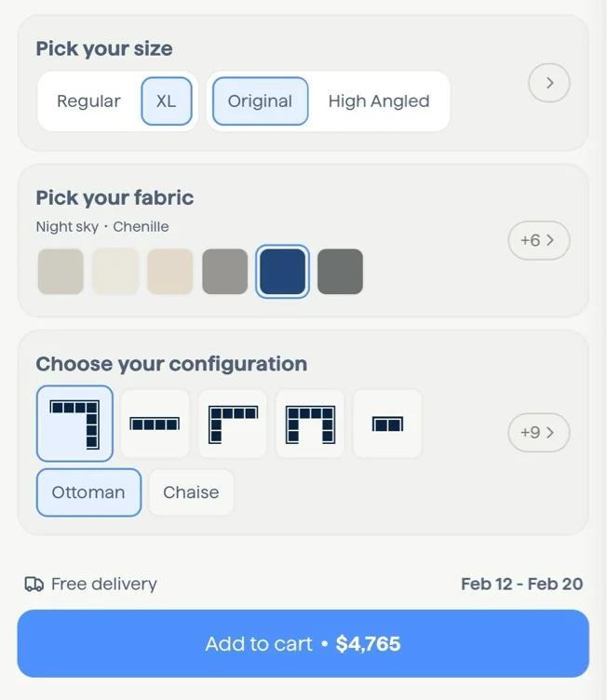Select the Ottoman option
Viewport: 607px width, 700px height.
click(x=88, y=492)
